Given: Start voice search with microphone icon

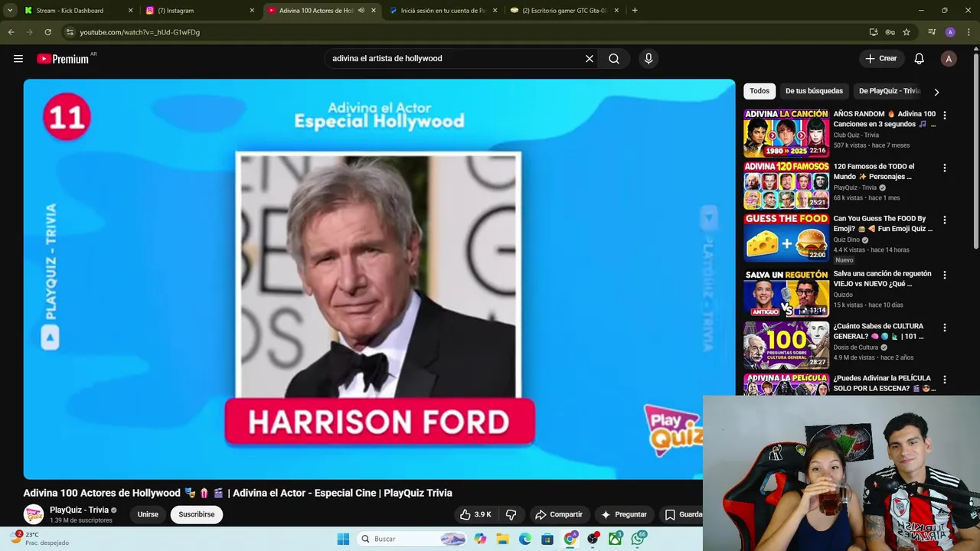Looking at the screenshot, I should point(648,59).
